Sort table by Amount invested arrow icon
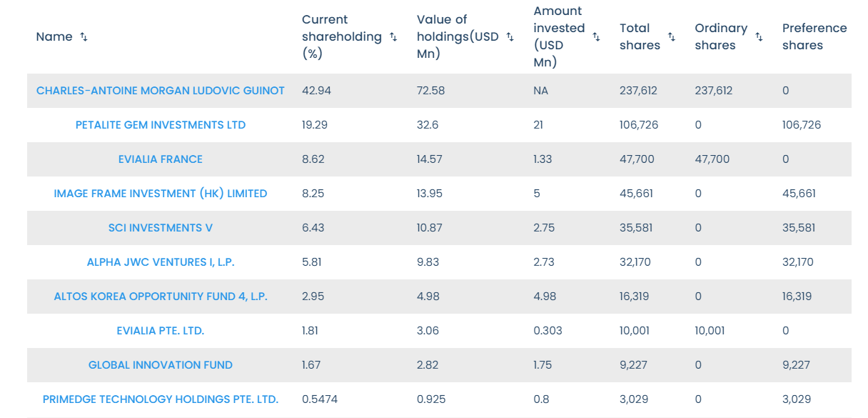This screenshot has width=868, height=418. tap(596, 37)
